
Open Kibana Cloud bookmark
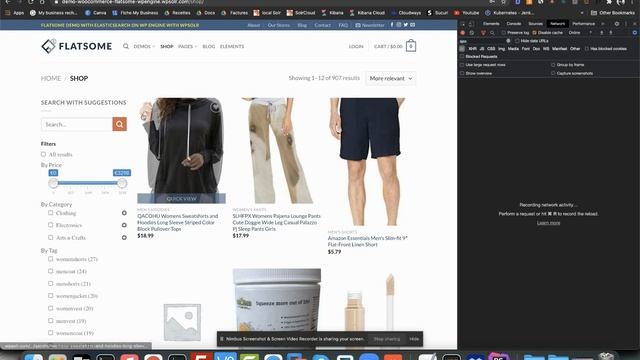pos(367,13)
